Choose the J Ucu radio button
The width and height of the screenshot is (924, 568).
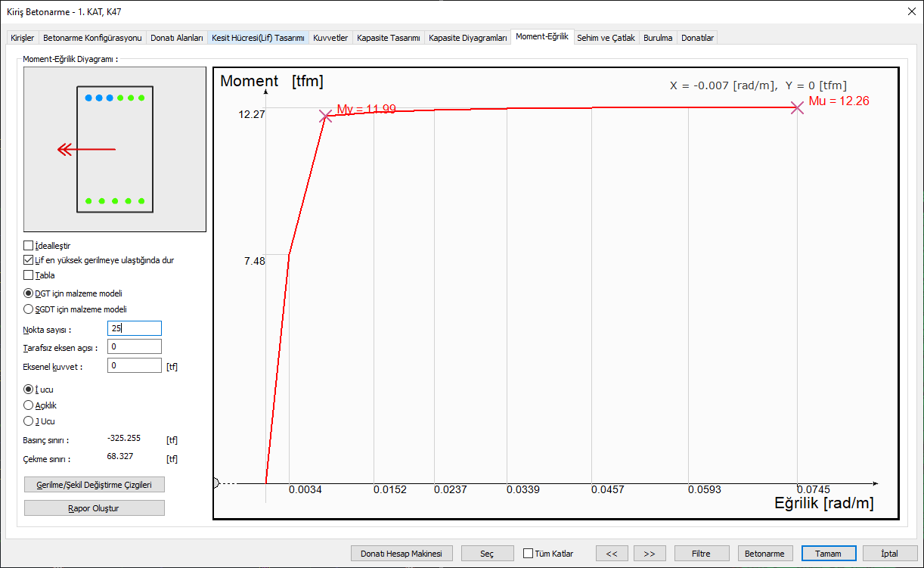tap(29, 421)
